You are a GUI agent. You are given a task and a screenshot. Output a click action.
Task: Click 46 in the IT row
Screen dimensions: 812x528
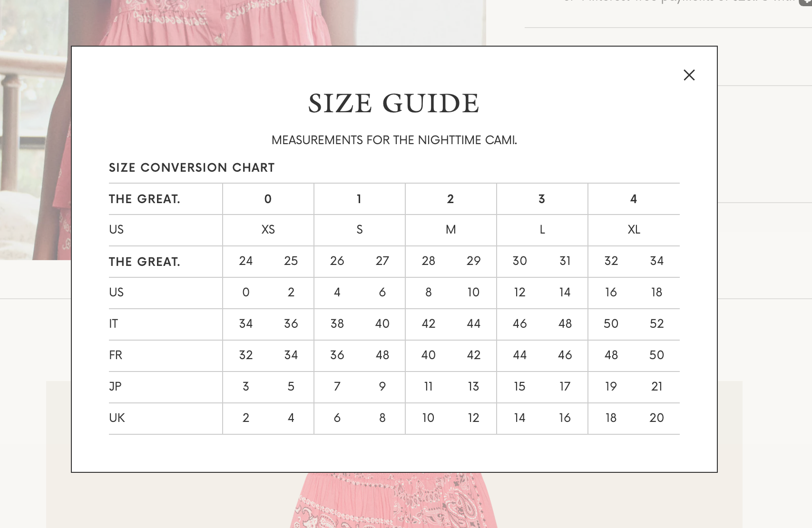point(519,323)
